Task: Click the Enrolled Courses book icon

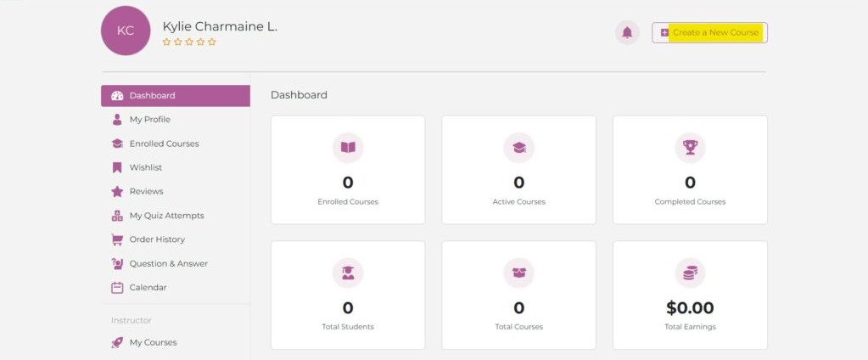Action: pos(348,148)
